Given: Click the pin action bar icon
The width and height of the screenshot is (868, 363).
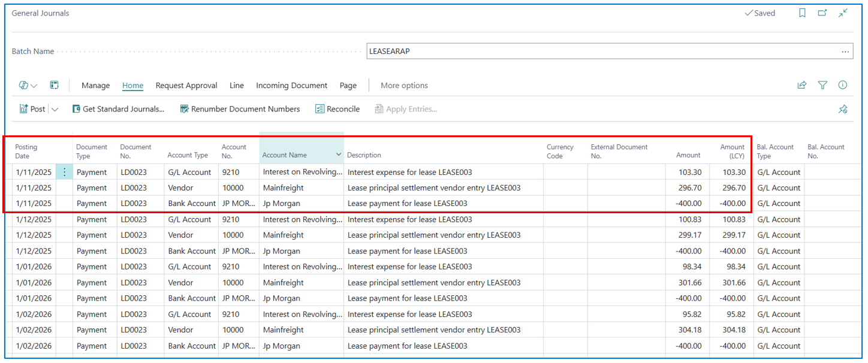Looking at the screenshot, I should click(843, 109).
